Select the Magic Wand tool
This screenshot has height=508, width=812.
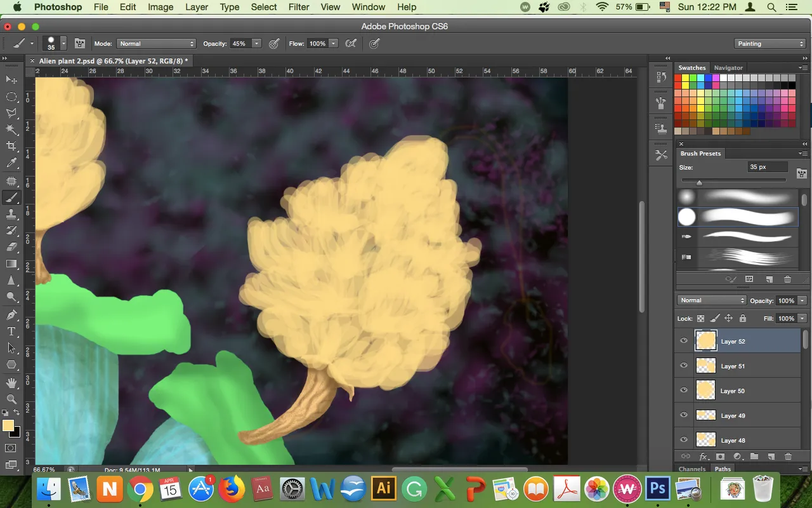tap(11, 130)
